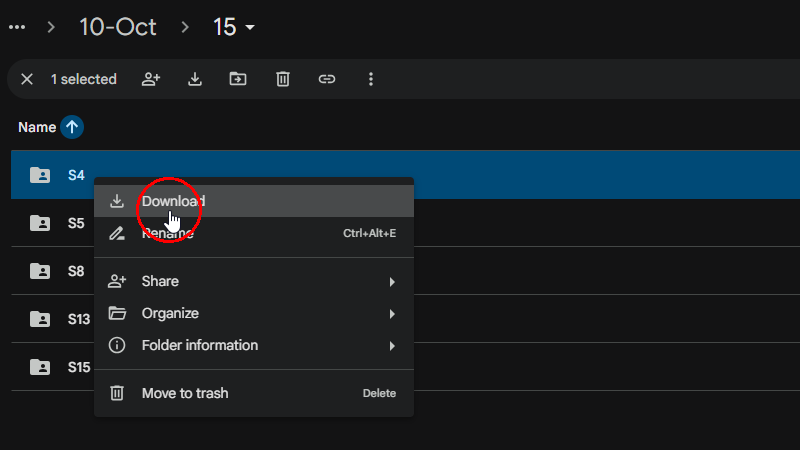The image size is (800, 450).
Task: Open the folder 15 dropdown arrow
Action: click(x=249, y=27)
